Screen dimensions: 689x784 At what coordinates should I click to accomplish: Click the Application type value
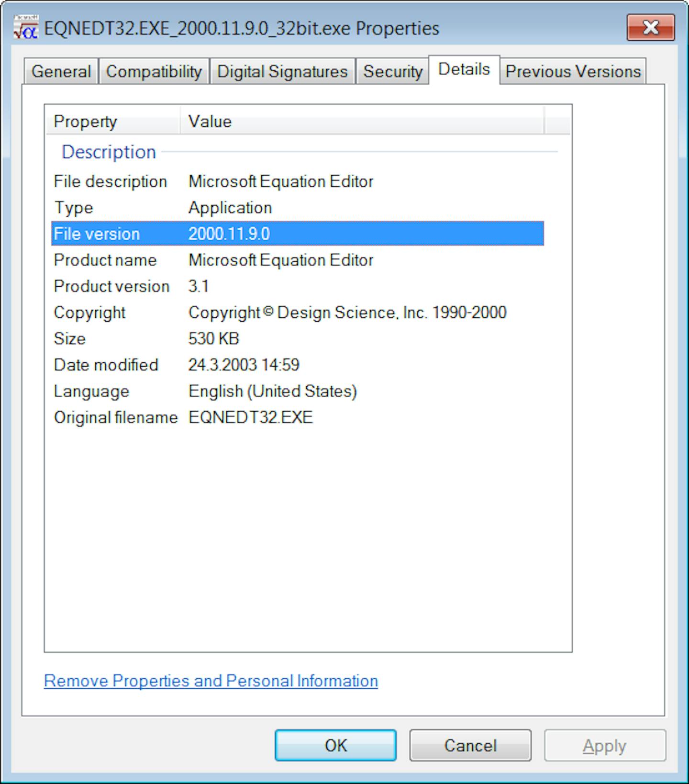pyautogui.click(x=230, y=208)
